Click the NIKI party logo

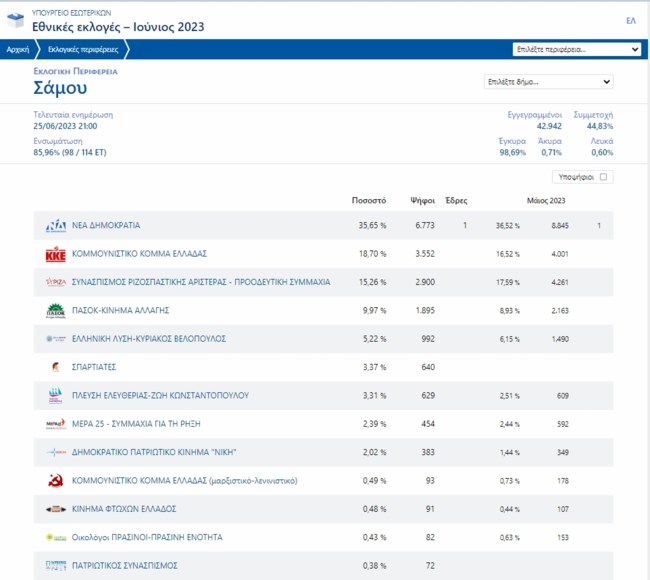coord(56,452)
